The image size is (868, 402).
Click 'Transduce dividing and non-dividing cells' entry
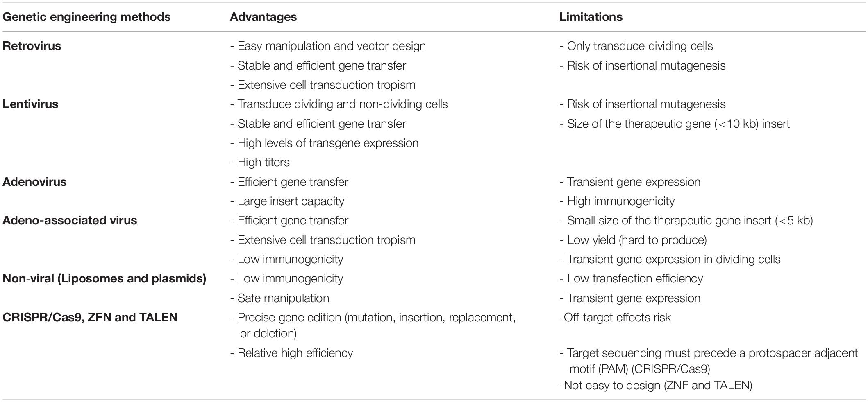(x=342, y=104)
